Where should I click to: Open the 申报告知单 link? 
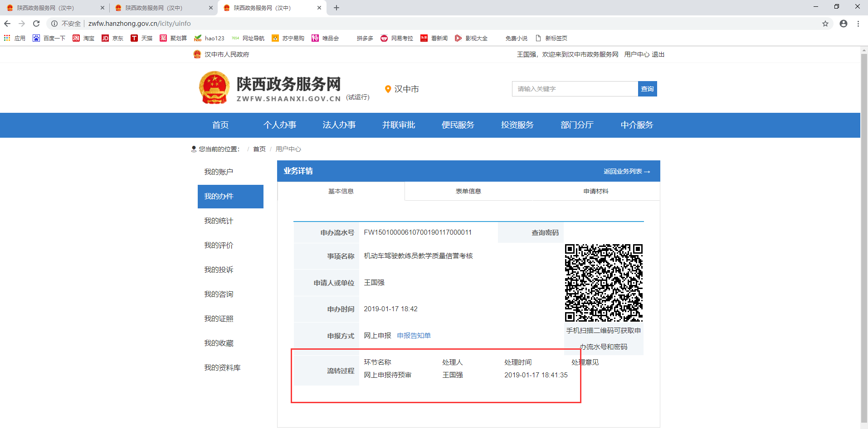[x=414, y=335]
